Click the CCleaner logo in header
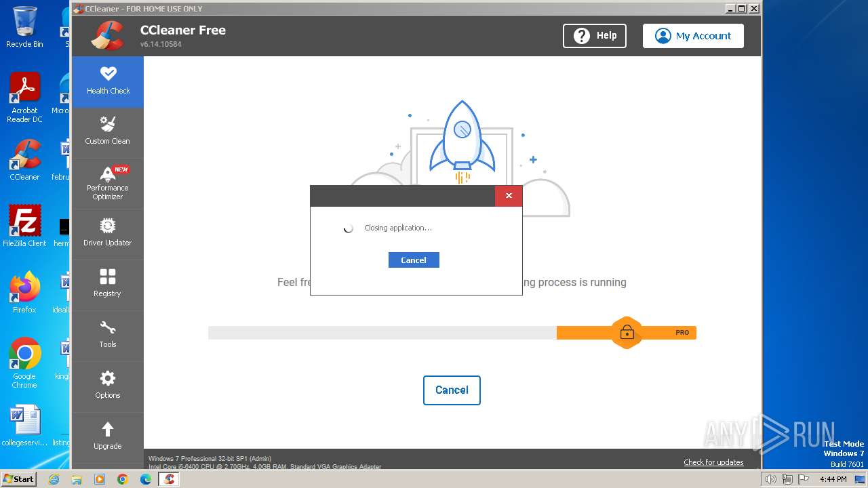The width and height of the screenshot is (868, 488). [x=108, y=36]
